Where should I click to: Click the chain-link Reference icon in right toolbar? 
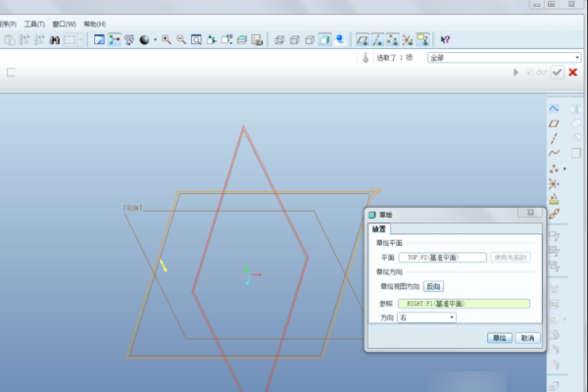554,214
